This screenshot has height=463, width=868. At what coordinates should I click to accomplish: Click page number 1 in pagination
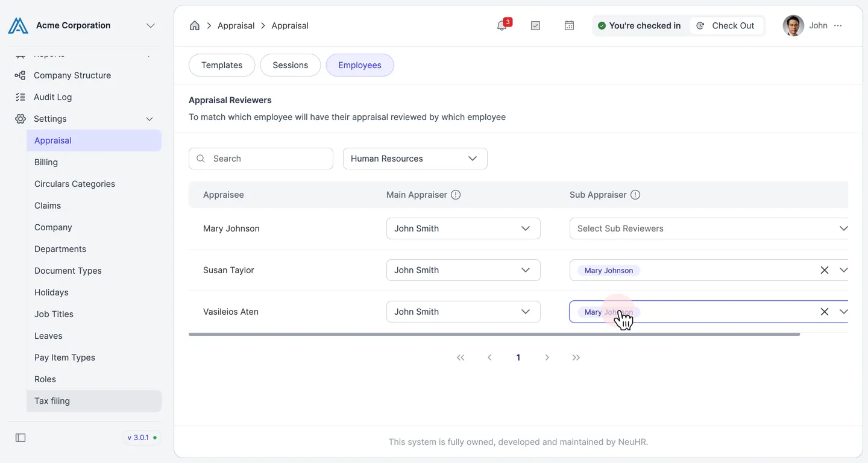(x=518, y=357)
